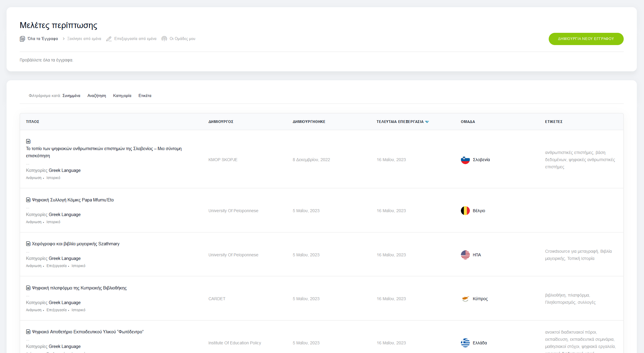This screenshot has height=353, width=644.
Task: Sort table by Τίτλος column header
Action: (33, 122)
